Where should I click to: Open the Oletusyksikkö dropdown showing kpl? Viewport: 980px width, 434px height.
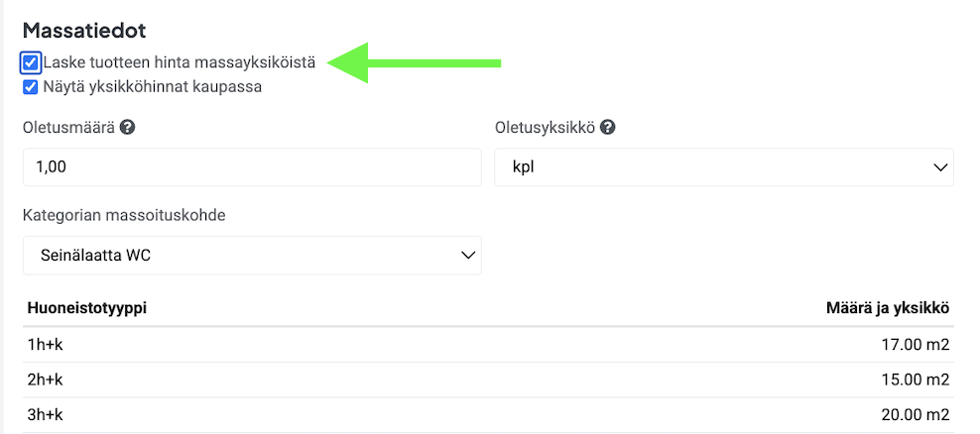coord(723,167)
